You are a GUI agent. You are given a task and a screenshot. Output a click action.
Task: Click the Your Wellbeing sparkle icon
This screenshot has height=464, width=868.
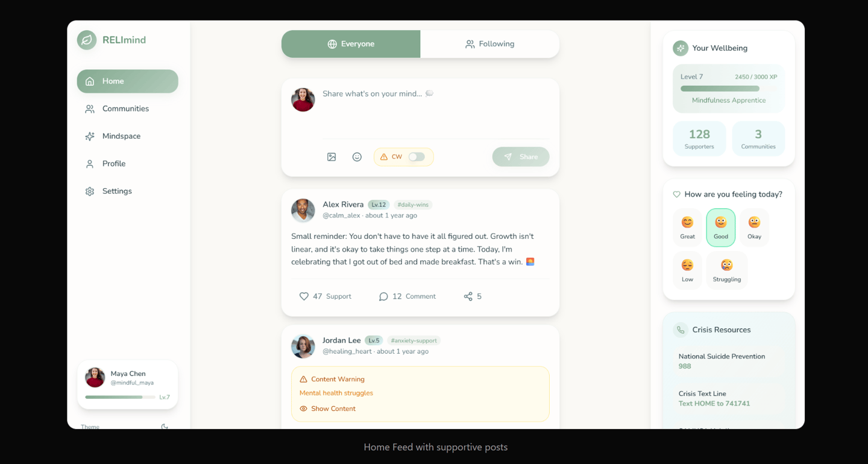click(x=681, y=48)
